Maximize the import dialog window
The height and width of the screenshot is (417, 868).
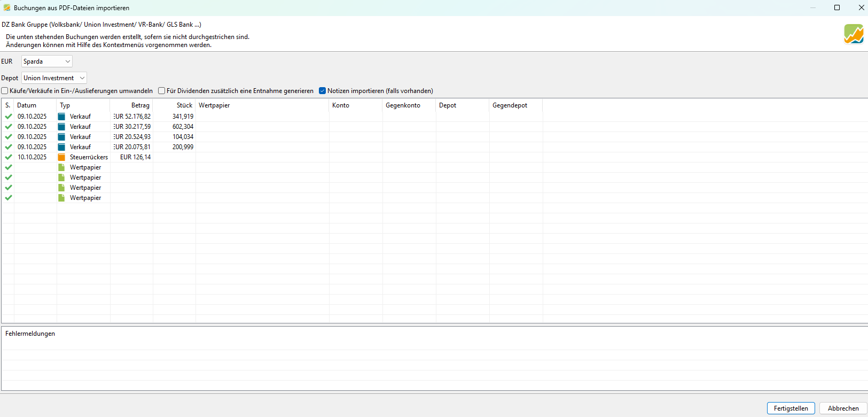click(x=837, y=7)
